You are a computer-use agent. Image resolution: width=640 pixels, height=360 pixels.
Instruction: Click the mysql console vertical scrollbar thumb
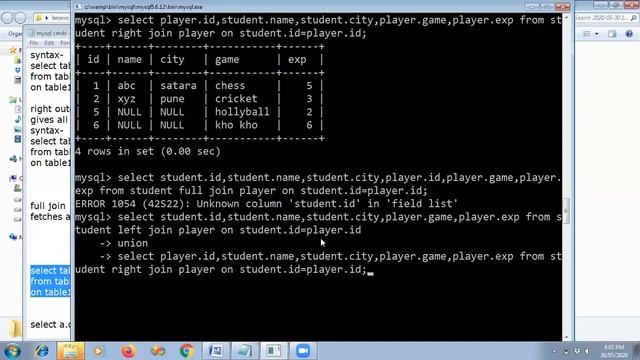tap(566, 211)
